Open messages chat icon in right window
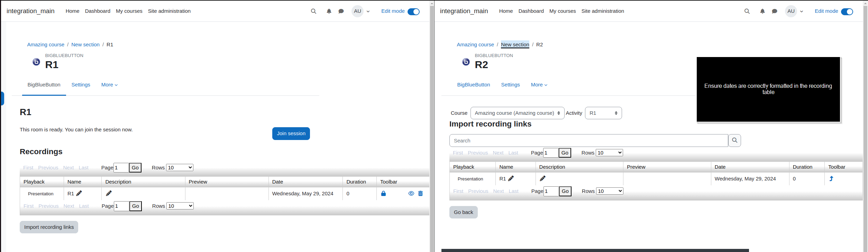The height and width of the screenshot is (252, 868). [775, 11]
